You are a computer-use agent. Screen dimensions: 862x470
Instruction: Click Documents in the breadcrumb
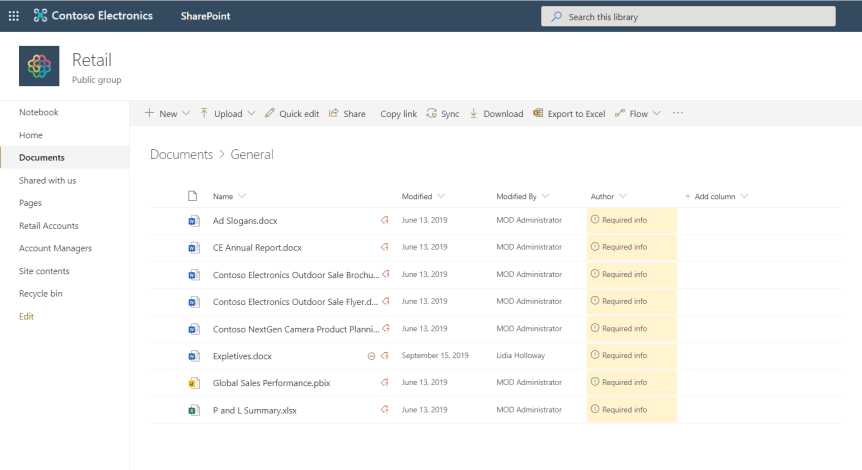pyautogui.click(x=181, y=155)
